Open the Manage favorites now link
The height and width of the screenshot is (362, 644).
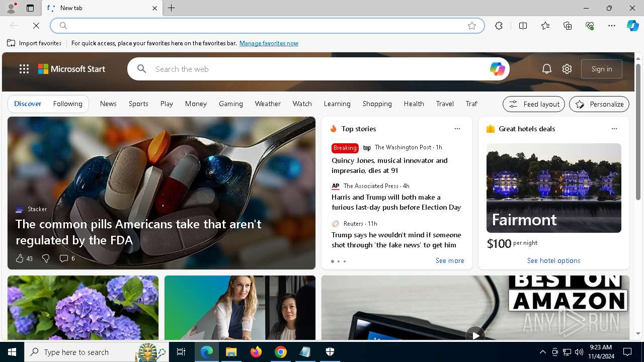click(269, 43)
